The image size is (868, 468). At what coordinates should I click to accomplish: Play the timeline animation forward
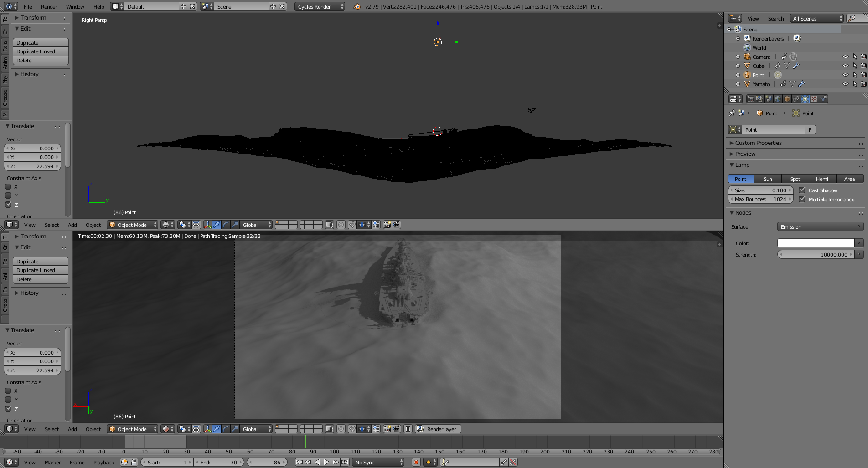click(x=326, y=462)
